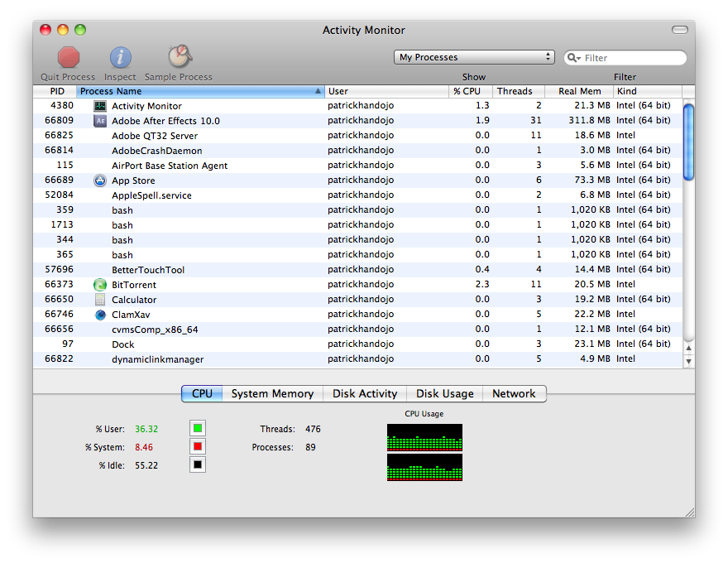Select the cvmsComp_x86_64 process
Screen dimensions: 728x563
click(x=358, y=330)
